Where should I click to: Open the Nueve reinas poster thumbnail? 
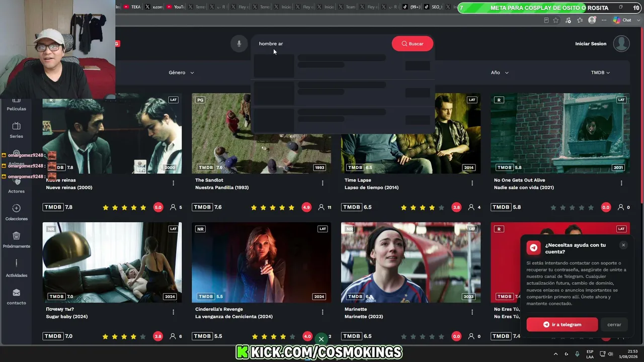[112, 133]
